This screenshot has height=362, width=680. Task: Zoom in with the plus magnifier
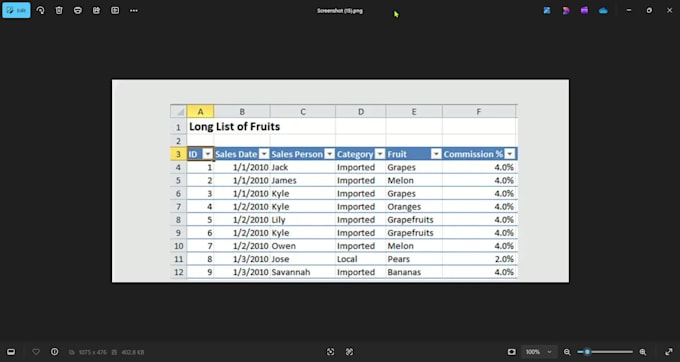click(x=643, y=352)
